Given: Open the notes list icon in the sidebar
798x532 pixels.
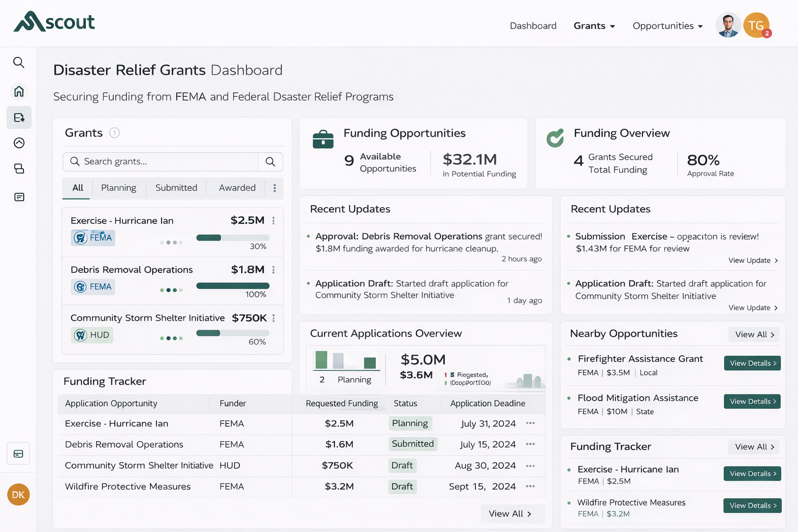Looking at the screenshot, I should [19, 197].
